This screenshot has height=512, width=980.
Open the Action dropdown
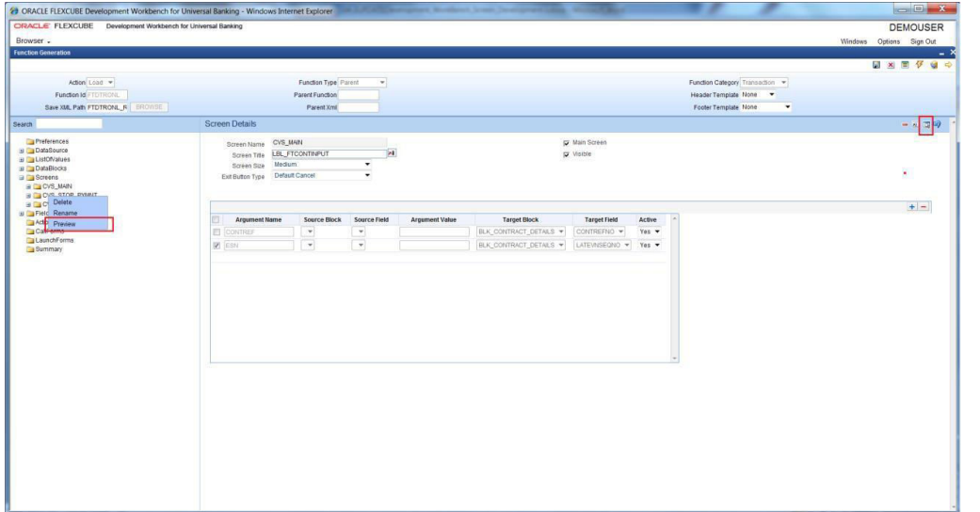101,83
